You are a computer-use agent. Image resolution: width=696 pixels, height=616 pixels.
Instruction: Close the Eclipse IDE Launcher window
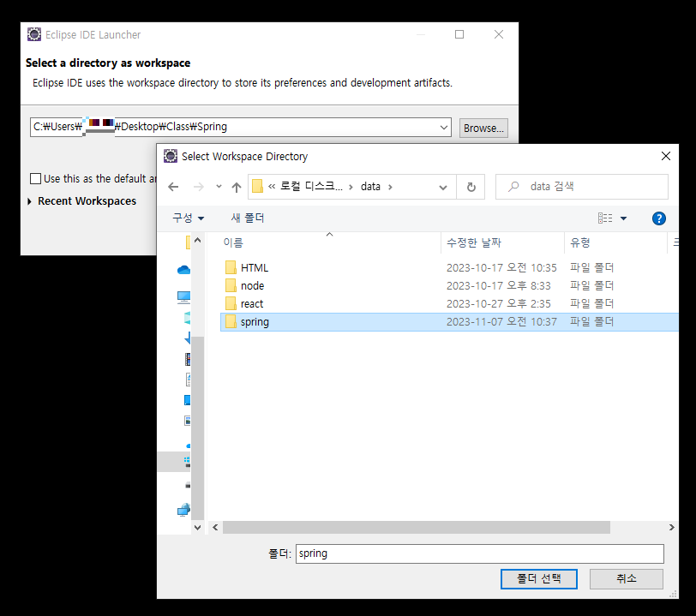click(x=499, y=34)
